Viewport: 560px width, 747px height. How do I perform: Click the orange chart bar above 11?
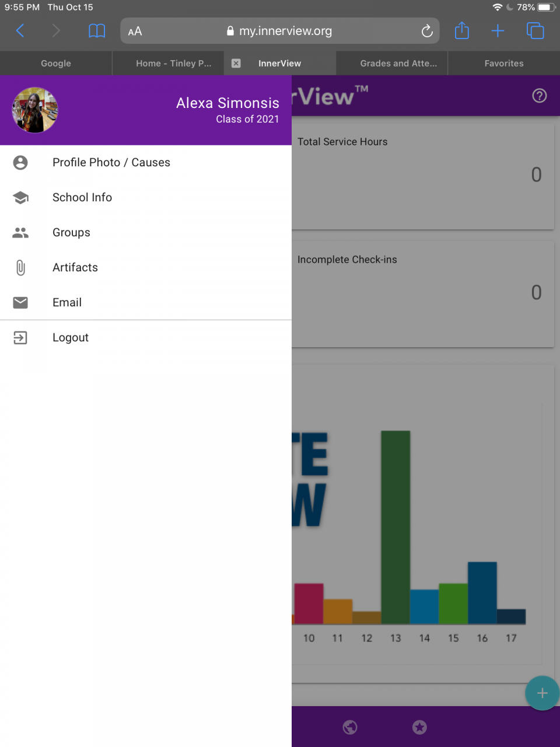click(338, 612)
